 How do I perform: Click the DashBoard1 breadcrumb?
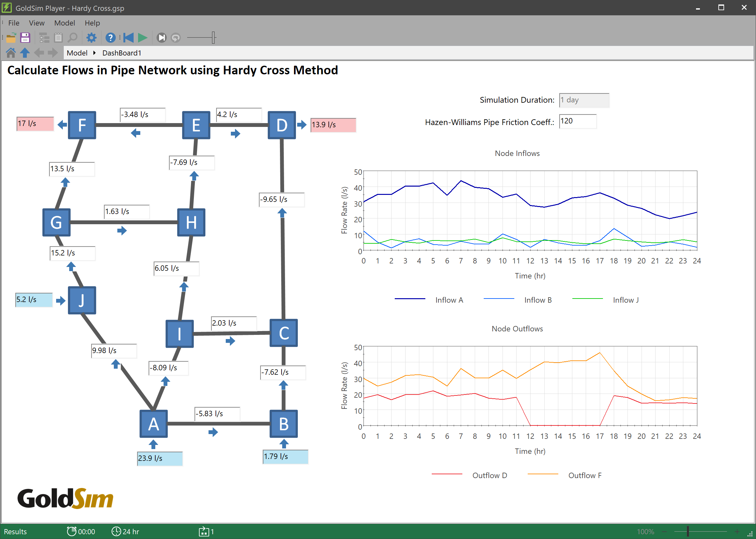point(122,53)
